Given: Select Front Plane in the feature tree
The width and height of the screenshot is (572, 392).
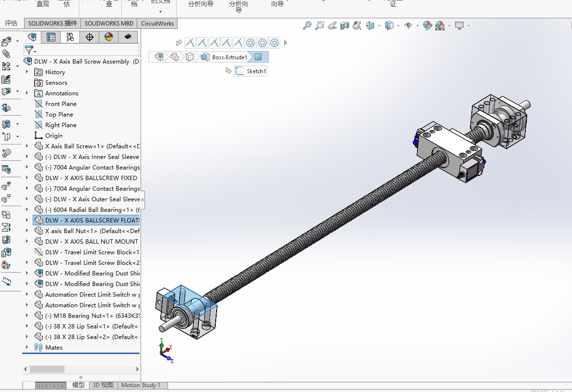Looking at the screenshot, I should (x=60, y=104).
